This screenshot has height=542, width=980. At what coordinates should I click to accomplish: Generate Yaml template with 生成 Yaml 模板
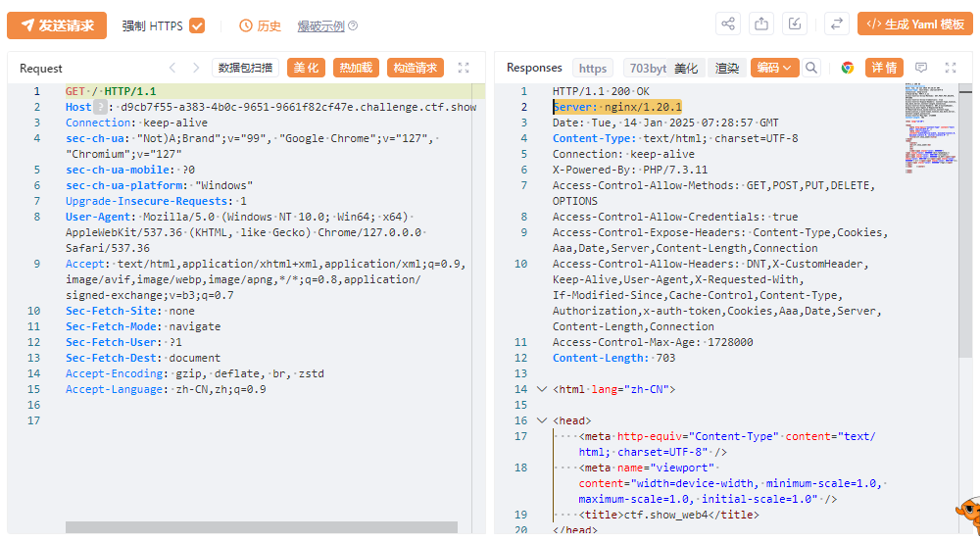[x=915, y=24]
